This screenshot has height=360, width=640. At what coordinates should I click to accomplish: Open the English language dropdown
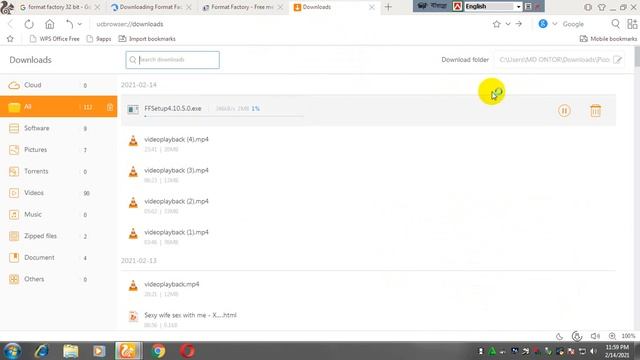pos(518,7)
